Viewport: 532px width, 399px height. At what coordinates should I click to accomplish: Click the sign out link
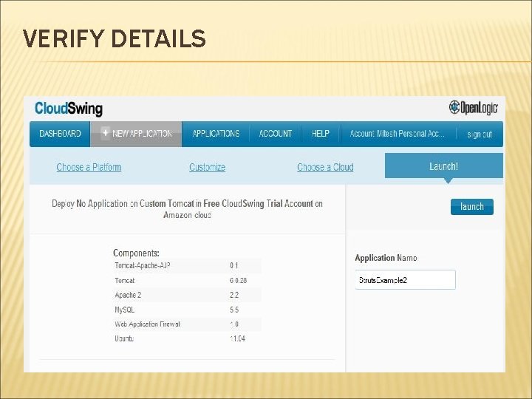(x=480, y=134)
